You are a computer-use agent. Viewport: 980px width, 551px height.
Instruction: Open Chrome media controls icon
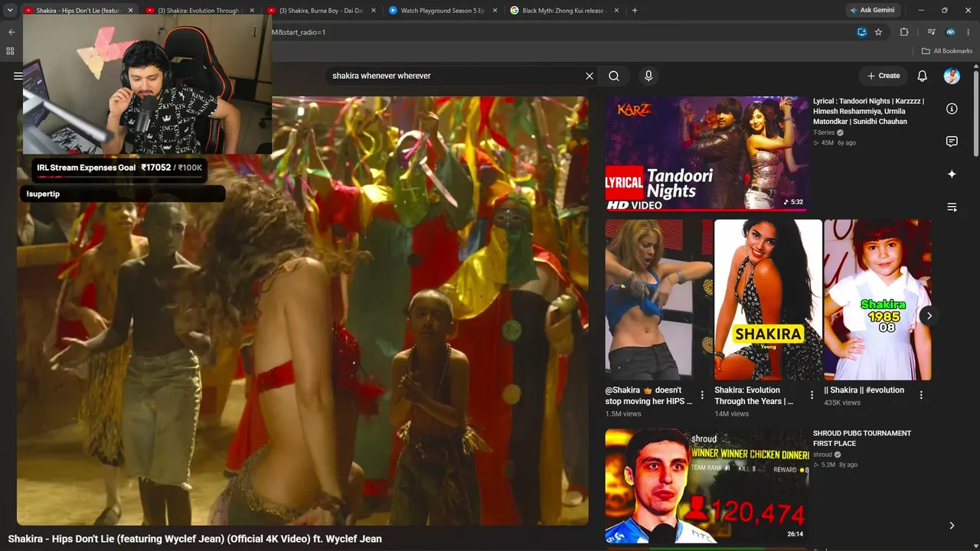coord(931,32)
